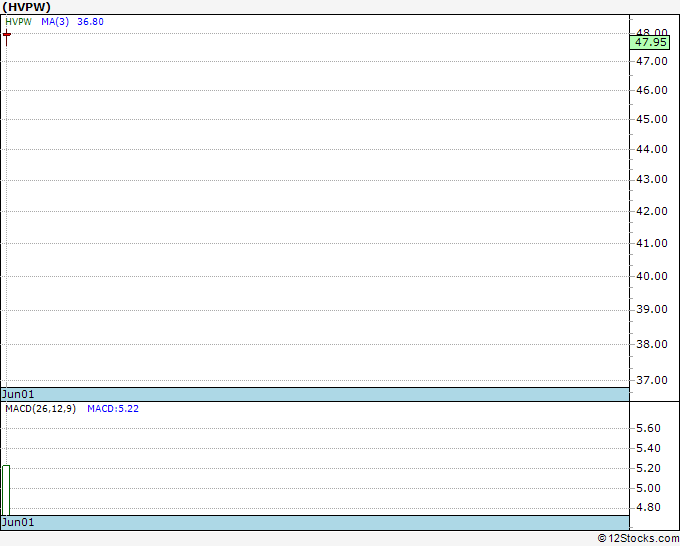Click the 47.00 price axis label
The height and width of the screenshot is (546, 680).
pos(651,61)
